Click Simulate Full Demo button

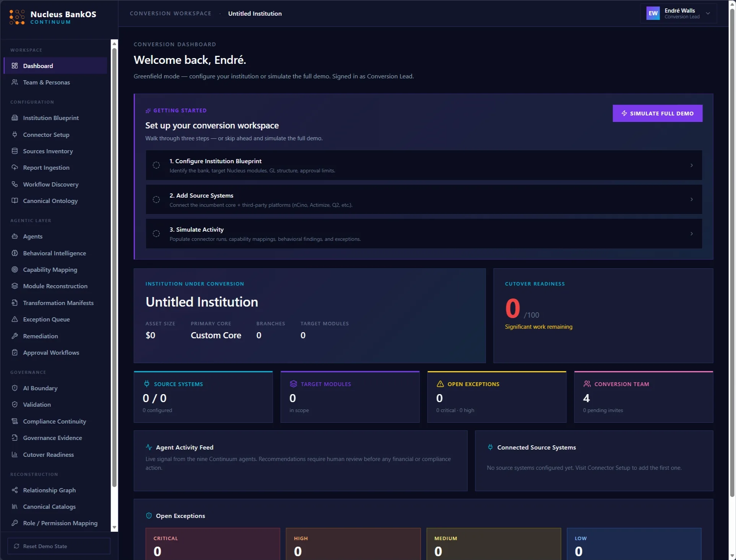657,114
